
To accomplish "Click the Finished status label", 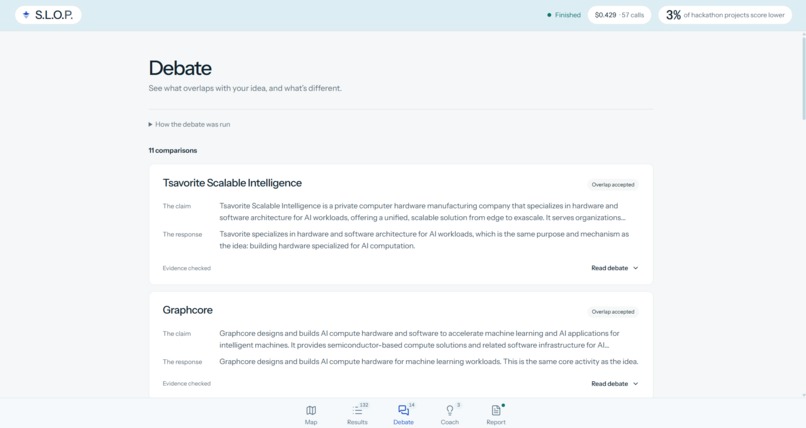I will (567, 15).
